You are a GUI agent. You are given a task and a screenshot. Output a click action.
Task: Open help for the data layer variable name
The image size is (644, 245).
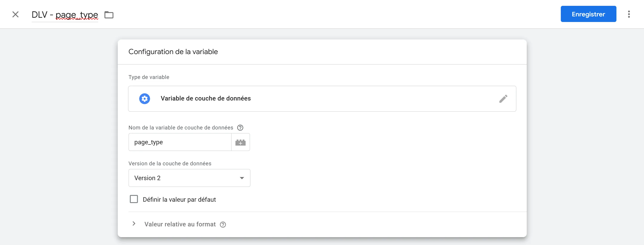click(x=240, y=128)
